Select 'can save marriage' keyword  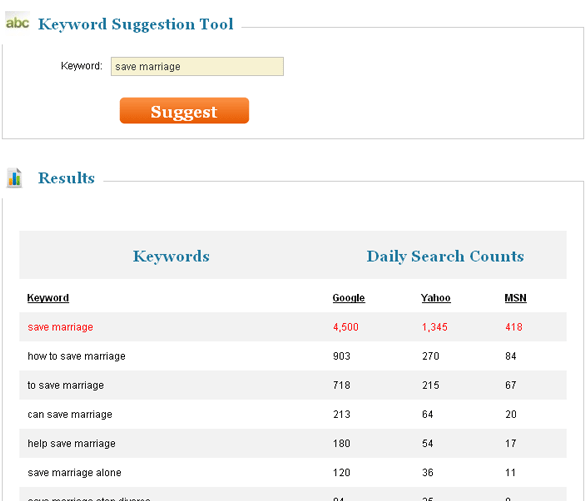coord(70,415)
